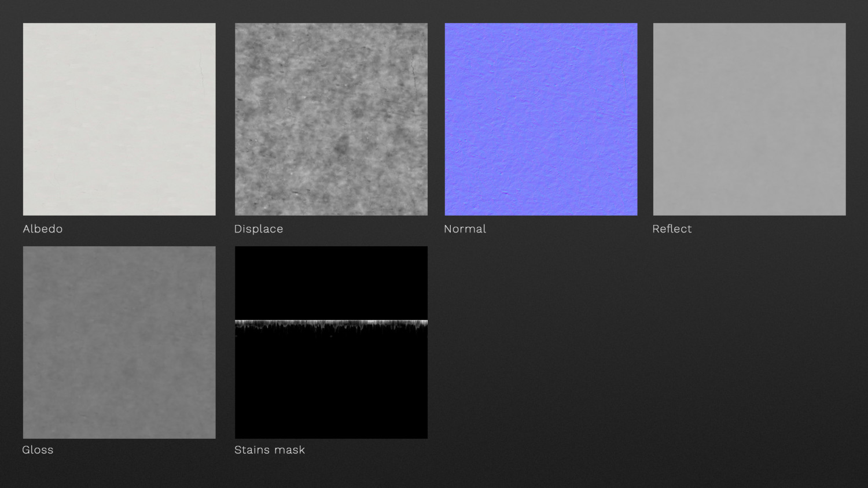
Task: Select the black Stains mask thumbnail
Action: click(x=331, y=342)
